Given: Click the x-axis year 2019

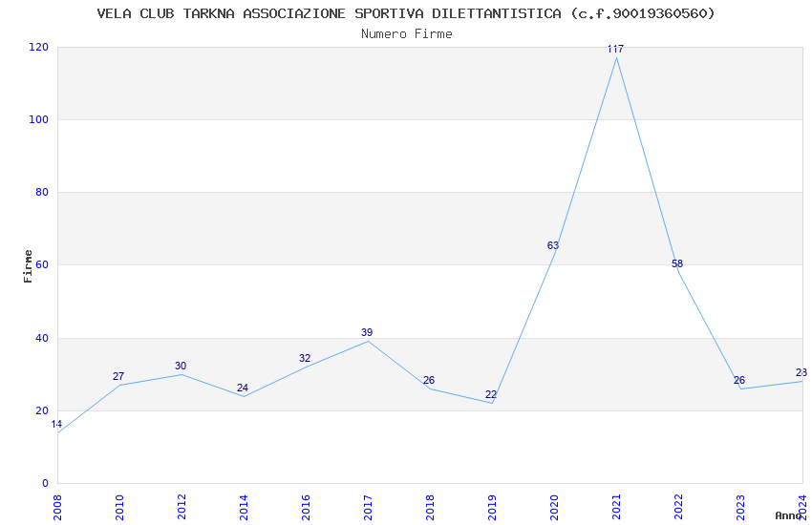Looking at the screenshot, I should (493, 507).
